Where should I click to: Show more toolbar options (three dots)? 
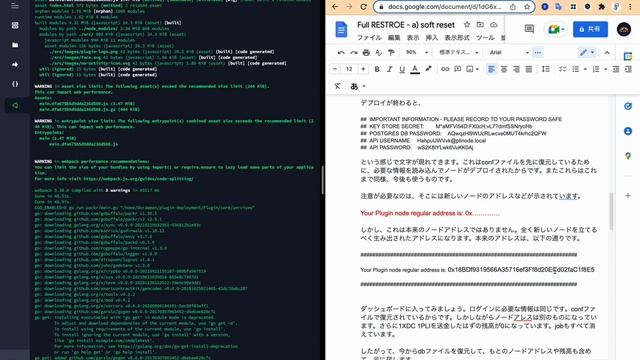tap(538, 53)
